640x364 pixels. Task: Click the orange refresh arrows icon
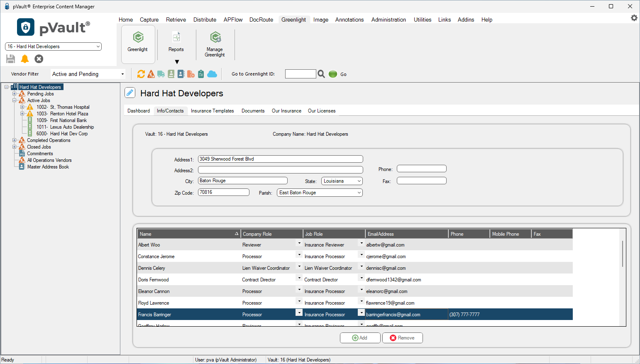click(141, 74)
